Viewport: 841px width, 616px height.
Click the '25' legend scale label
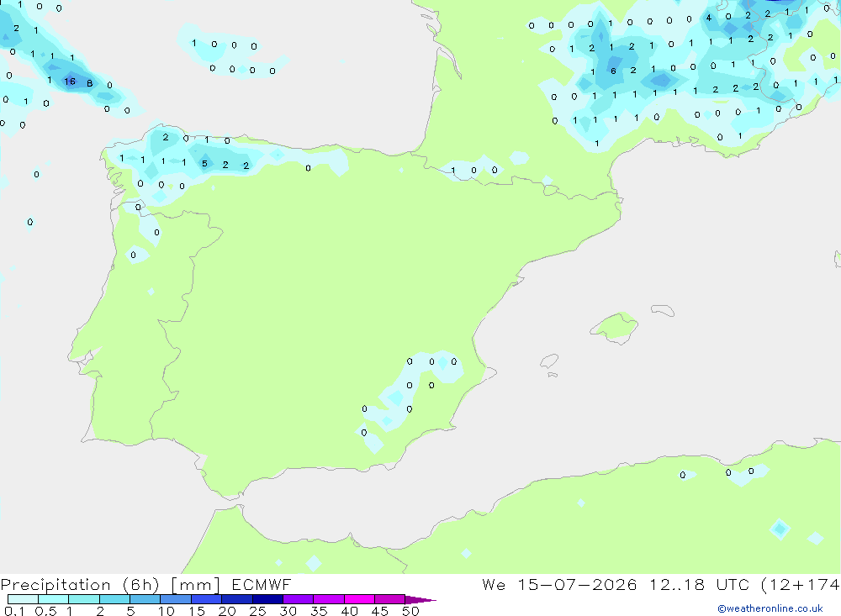pyautogui.click(x=258, y=611)
